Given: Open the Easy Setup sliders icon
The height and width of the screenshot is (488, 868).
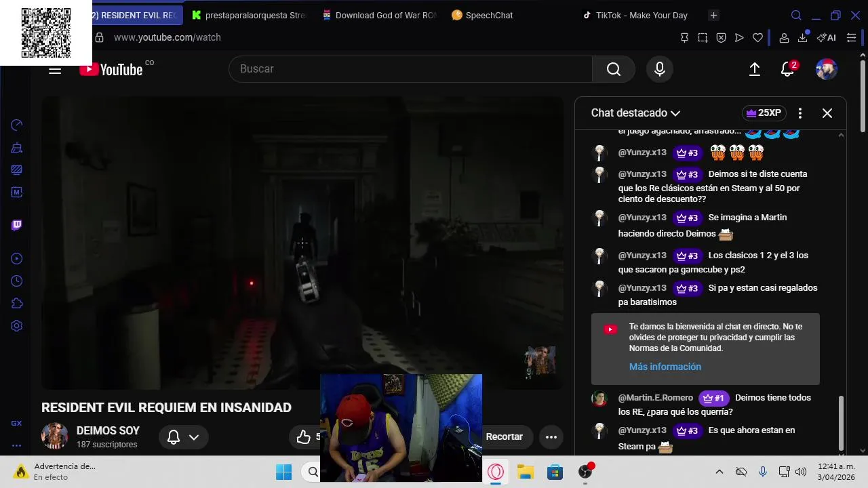Looking at the screenshot, I should tap(851, 38).
